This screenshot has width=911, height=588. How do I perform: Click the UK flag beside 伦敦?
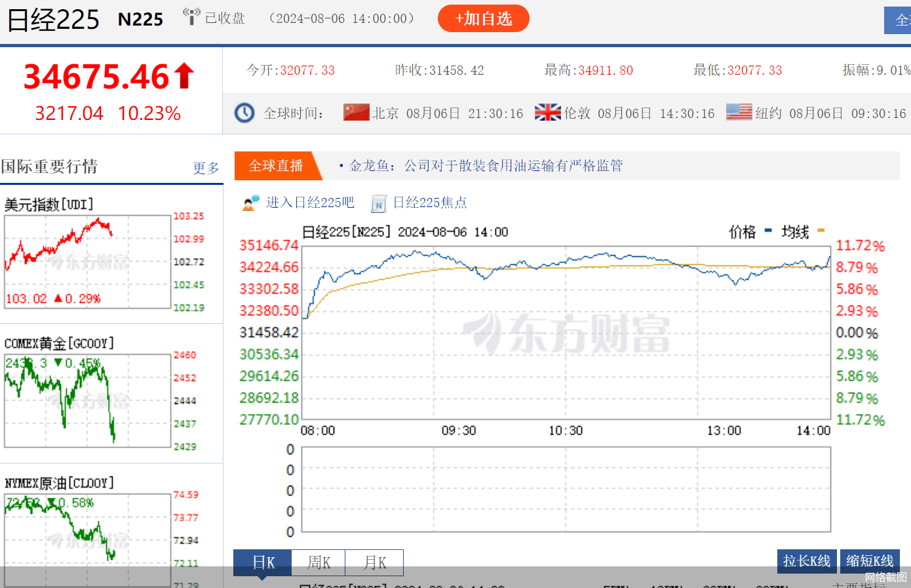click(x=547, y=113)
